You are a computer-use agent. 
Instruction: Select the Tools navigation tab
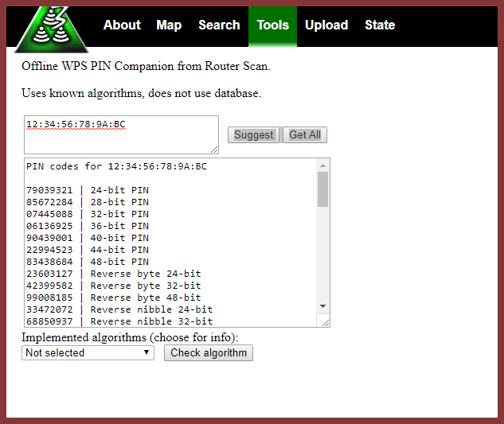pos(272,25)
